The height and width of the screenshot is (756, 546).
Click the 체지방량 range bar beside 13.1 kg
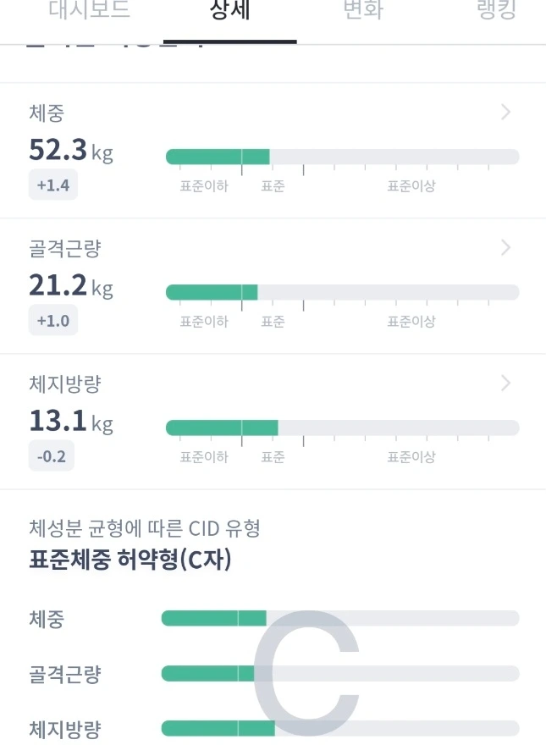[x=342, y=428]
